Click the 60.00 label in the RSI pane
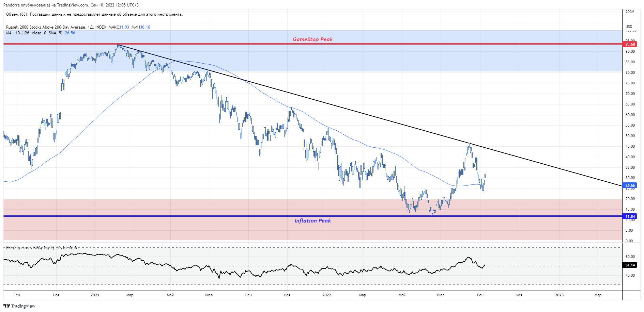 [x=630, y=257]
